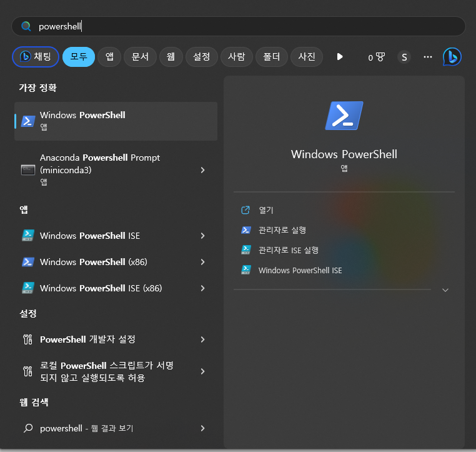
Task: Click the preview Windows PowerShell ISE icon
Action: [245, 270]
